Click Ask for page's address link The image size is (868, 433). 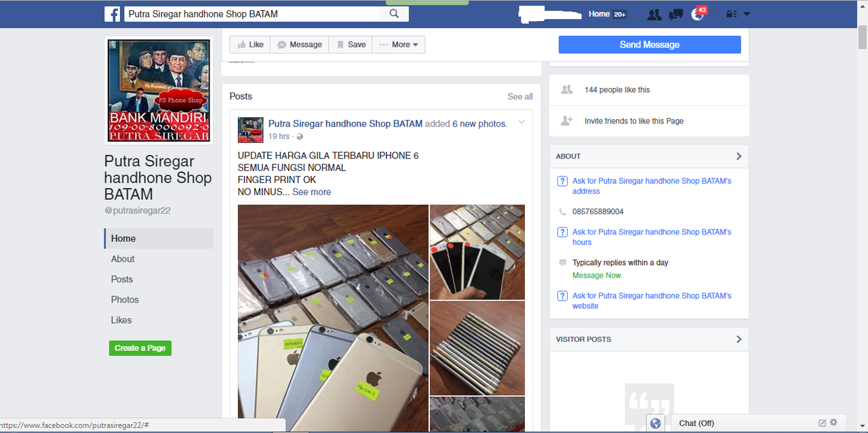(652, 186)
